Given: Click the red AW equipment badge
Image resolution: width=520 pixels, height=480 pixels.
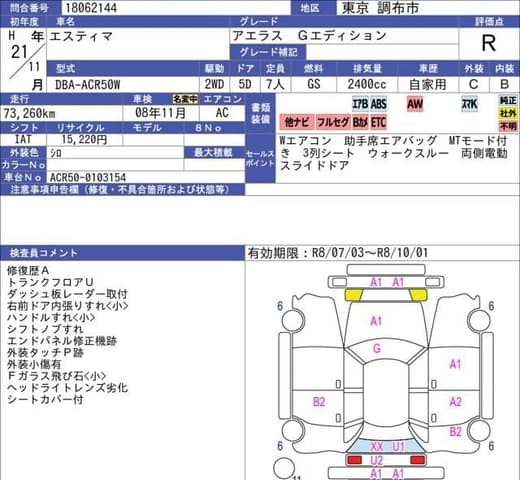Looking at the screenshot, I should pos(415,104).
